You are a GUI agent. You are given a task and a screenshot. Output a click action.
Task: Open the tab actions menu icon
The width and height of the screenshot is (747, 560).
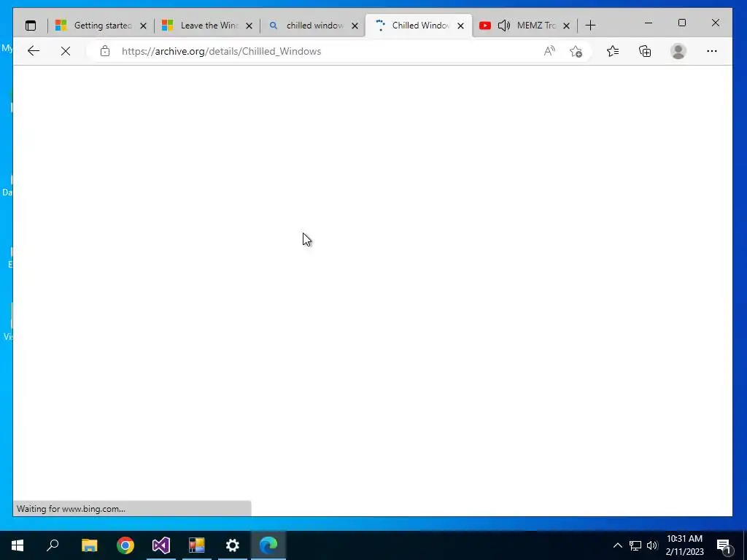click(x=31, y=26)
